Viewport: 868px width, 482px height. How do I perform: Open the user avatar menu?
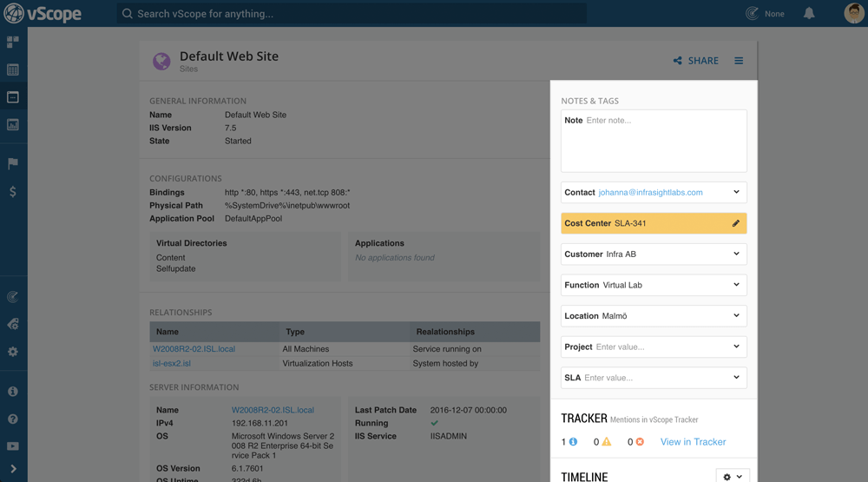click(x=854, y=13)
